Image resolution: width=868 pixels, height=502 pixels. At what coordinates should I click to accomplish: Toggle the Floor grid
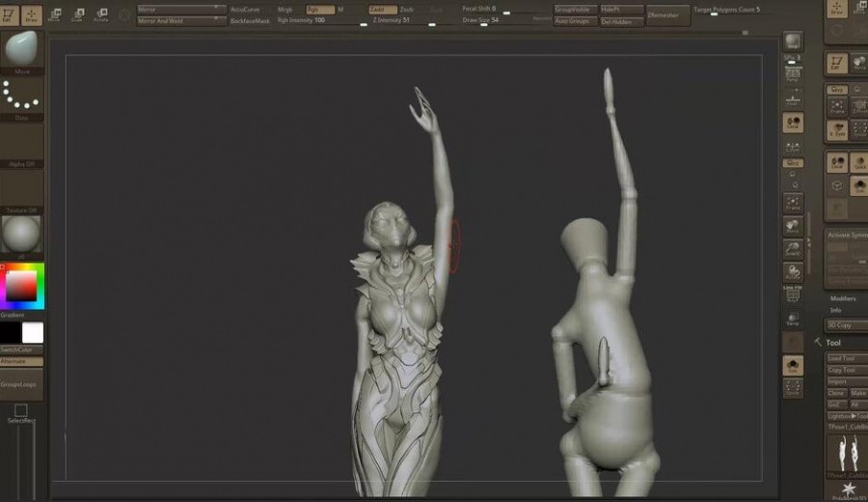[x=793, y=98]
